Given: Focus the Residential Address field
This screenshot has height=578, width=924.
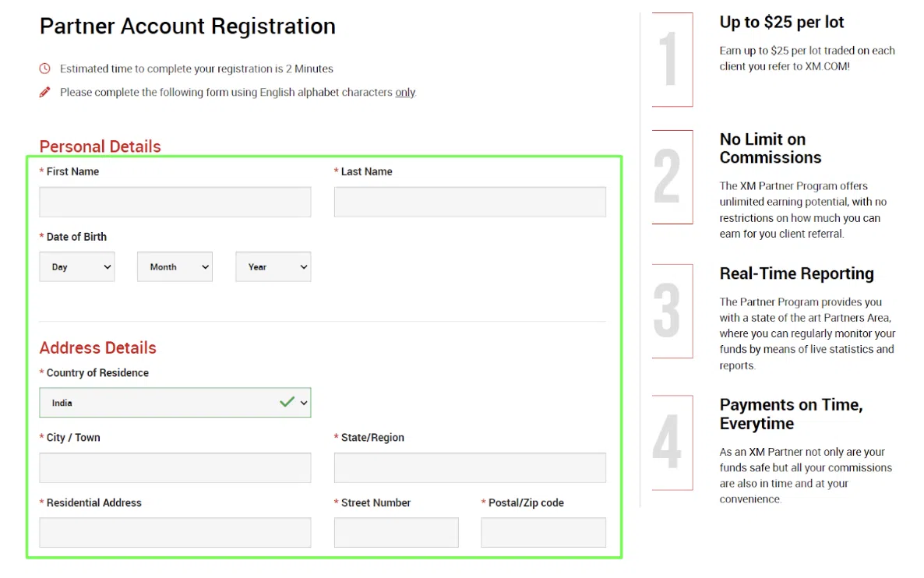Looking at the screenshot, I should (x=175, y=533).
